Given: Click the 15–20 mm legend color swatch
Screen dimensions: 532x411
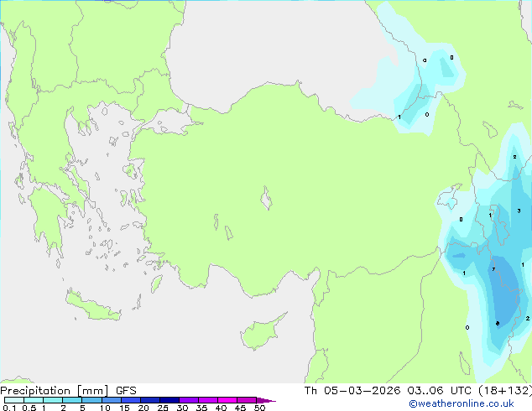Looking at the screenshot, I should [131, 400].
